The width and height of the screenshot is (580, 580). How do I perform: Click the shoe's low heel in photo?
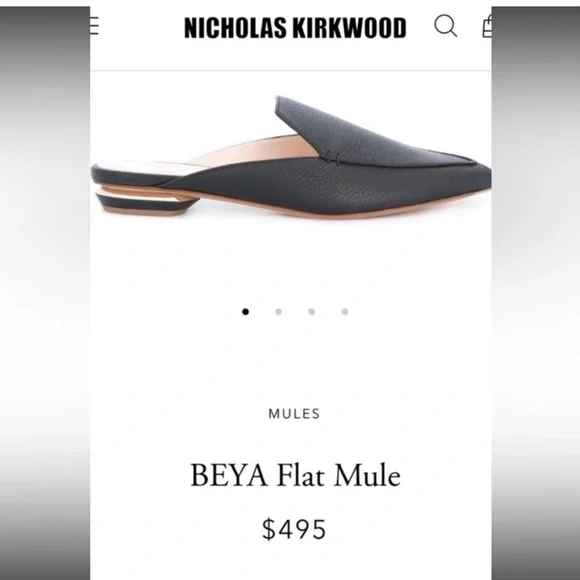click(x=146, y=203)
